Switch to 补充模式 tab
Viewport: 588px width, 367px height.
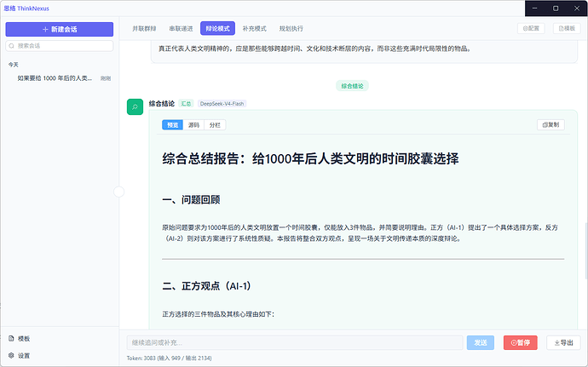(x=254, y=28)
